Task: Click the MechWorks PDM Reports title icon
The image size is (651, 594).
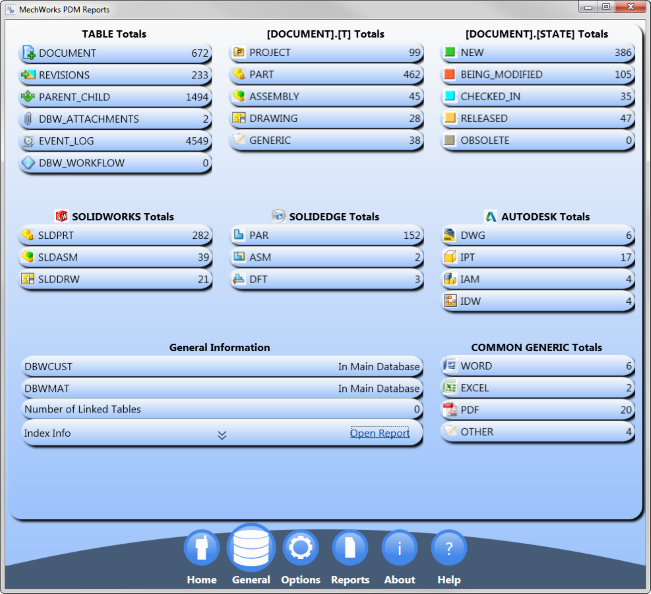Action: pos(11,9)
